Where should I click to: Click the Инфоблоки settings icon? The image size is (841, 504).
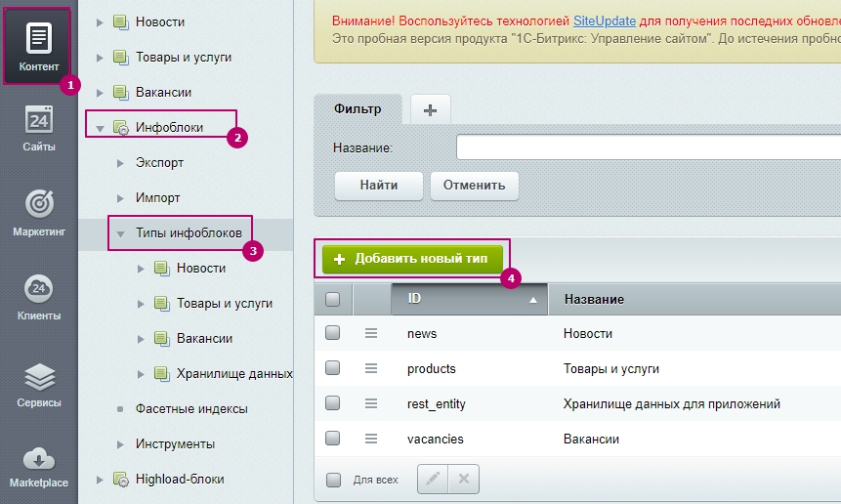point(121,128)
